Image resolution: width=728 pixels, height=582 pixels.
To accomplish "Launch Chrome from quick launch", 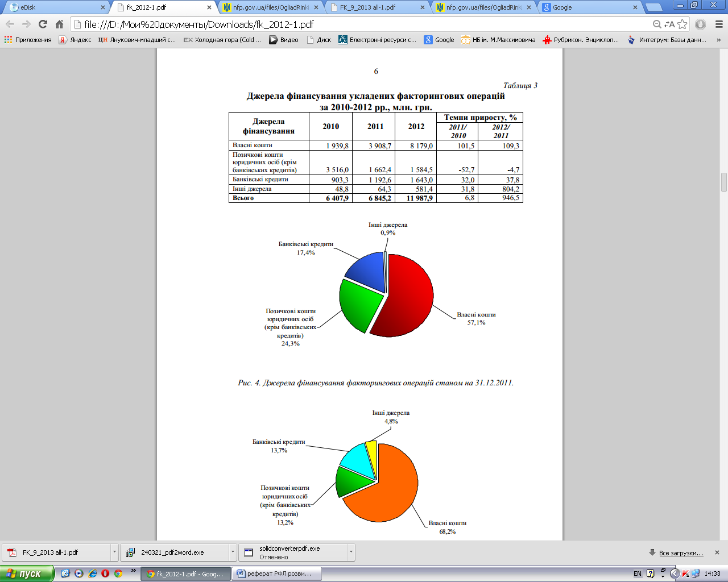I will pyautogui.click(x=118, y=573).
